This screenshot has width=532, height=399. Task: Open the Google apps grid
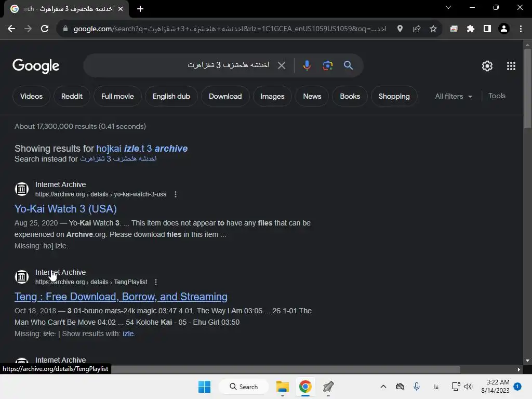click(511, 66)
